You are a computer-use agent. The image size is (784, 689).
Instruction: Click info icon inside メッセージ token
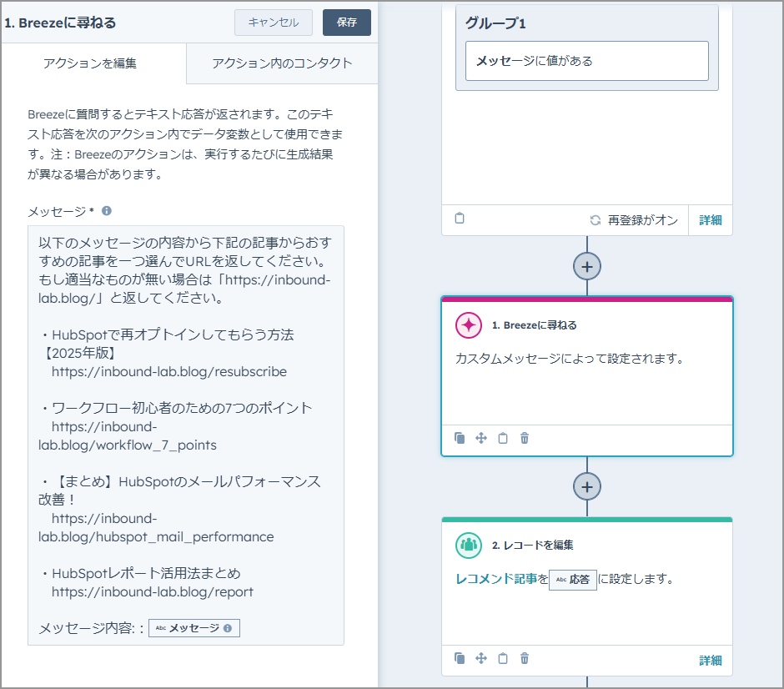228,628
